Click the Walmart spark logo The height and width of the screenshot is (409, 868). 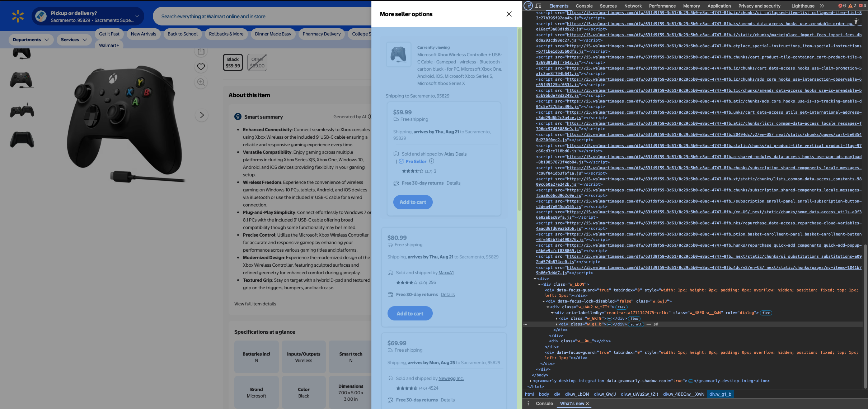tap(18, 16)
